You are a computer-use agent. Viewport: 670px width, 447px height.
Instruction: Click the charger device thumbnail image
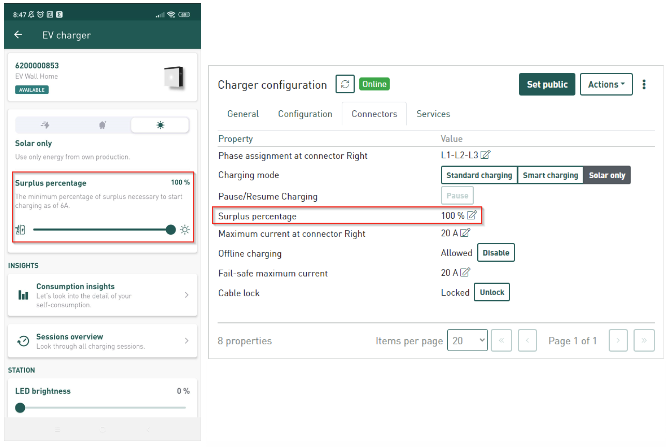(x=174, y=77)
